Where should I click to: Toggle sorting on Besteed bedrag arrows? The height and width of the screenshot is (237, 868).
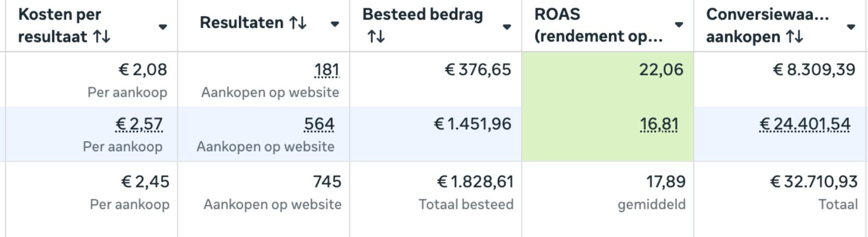[x=375, y=36]
